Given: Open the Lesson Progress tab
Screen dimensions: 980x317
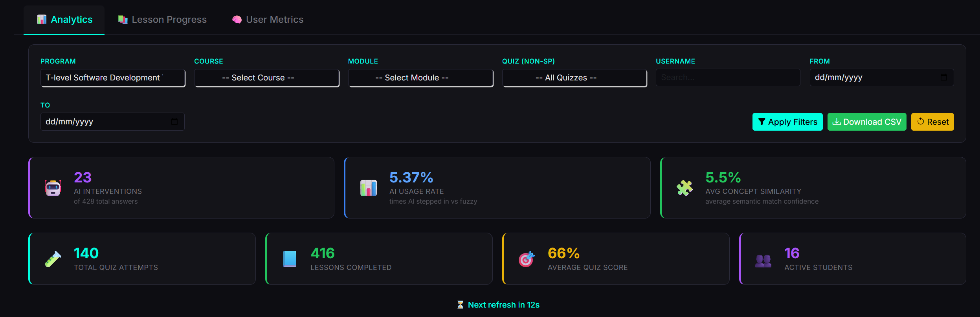Looking at the screenshot, I should pyautogui.click(x=162, y=20).
